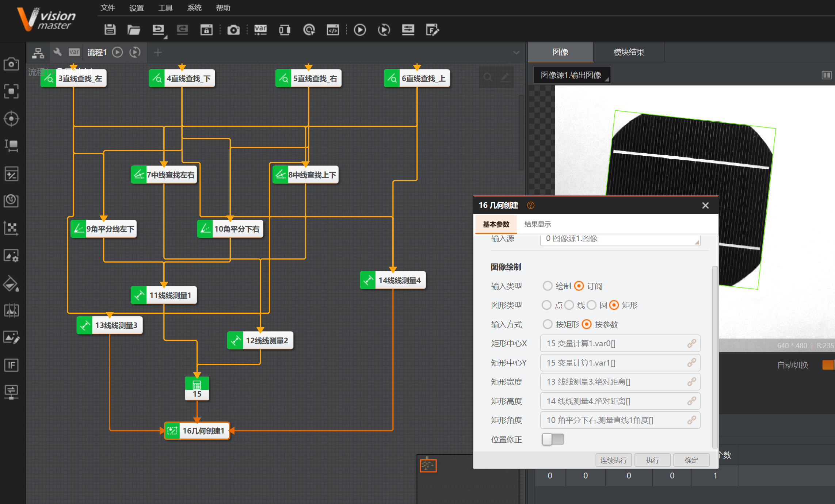Open the 系统 menu

pyautogui.click(x=194, y=8)
